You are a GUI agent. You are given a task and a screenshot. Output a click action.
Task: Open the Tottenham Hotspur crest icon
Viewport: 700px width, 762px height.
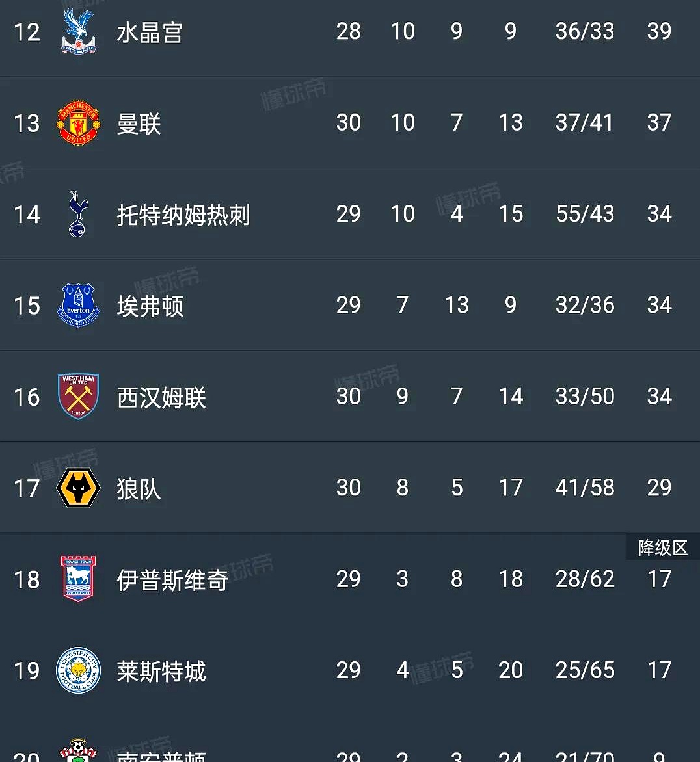[78, 215]
